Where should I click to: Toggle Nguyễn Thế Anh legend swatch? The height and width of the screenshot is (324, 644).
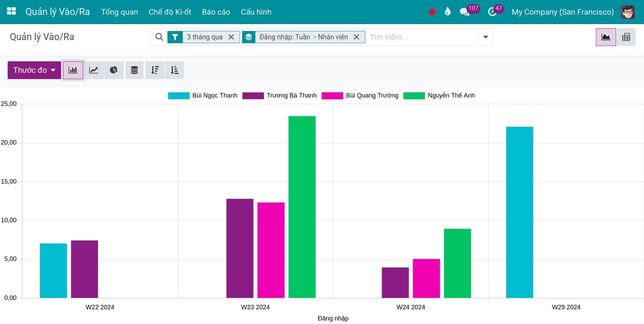click(x=414, y=96)
